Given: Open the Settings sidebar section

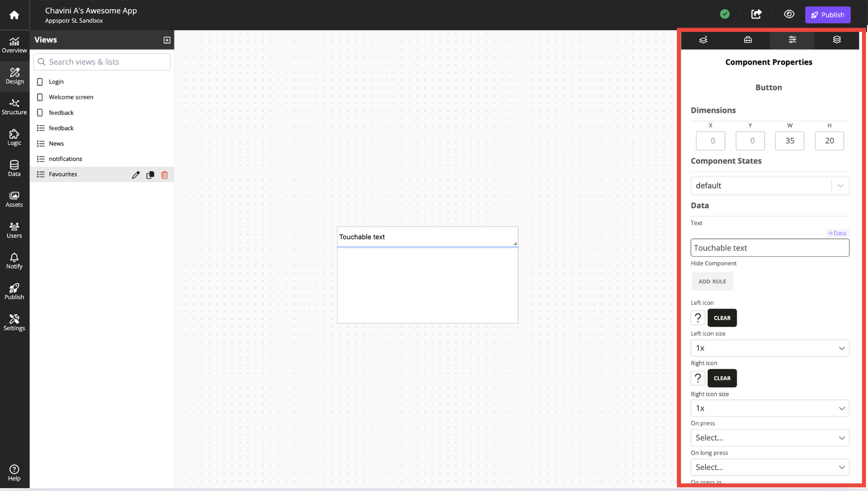Looking at the screenshot, I should coord(14,323).
